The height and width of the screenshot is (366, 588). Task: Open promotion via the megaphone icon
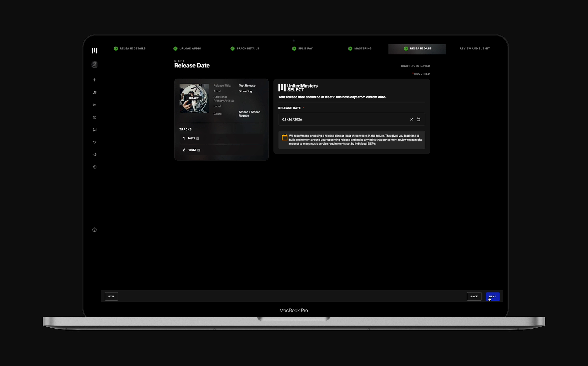click(x=95, y=154)
